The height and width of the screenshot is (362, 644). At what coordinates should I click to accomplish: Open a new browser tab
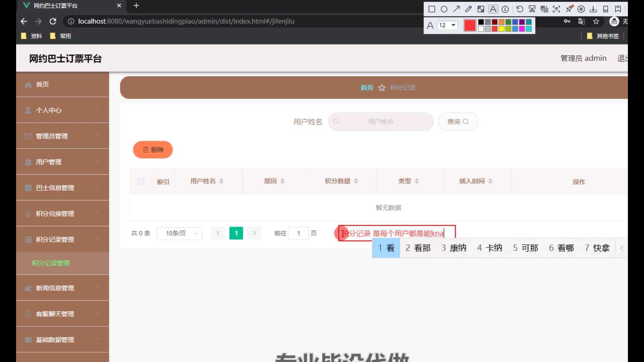coord(136,6)
